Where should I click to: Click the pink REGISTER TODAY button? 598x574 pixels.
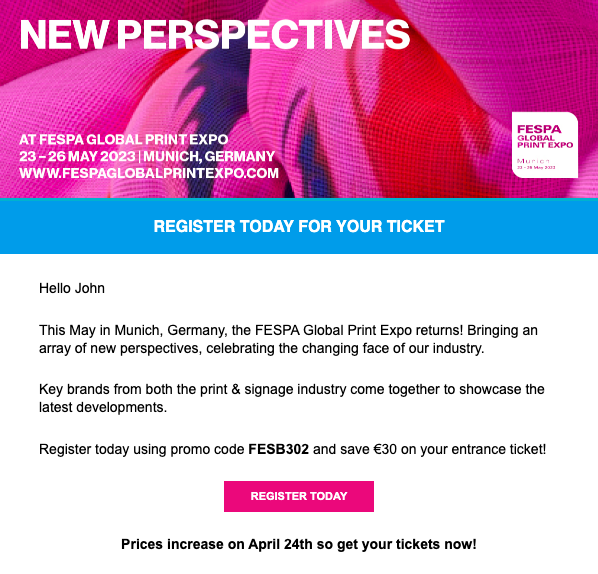[299, 496]
